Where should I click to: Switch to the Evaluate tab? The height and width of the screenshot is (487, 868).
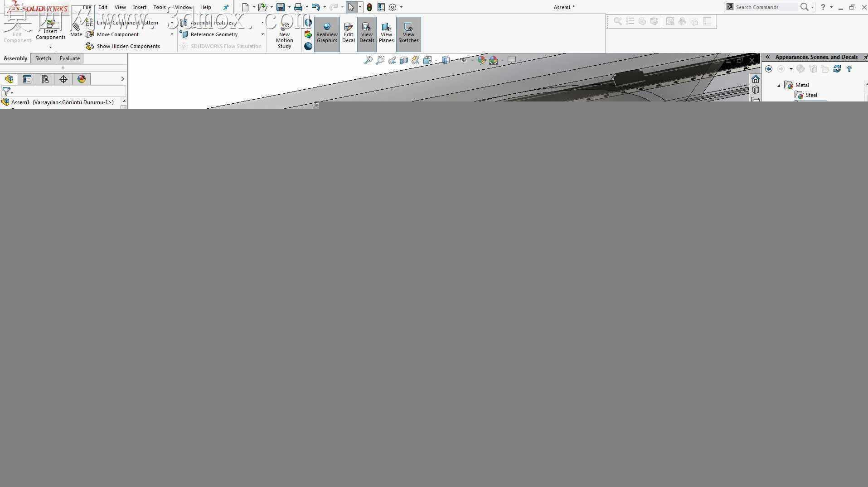click(70, 58)
